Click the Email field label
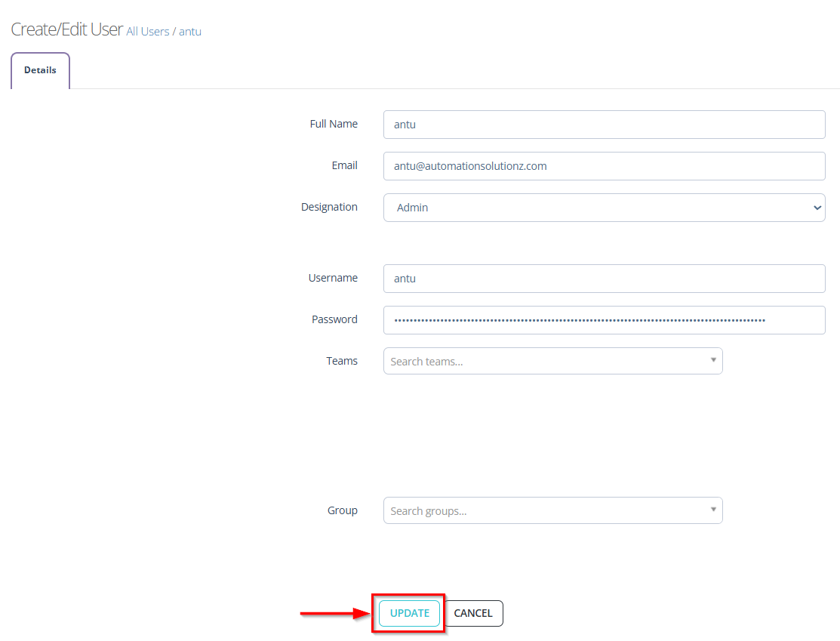840x641 pixels. pos(345,165)
